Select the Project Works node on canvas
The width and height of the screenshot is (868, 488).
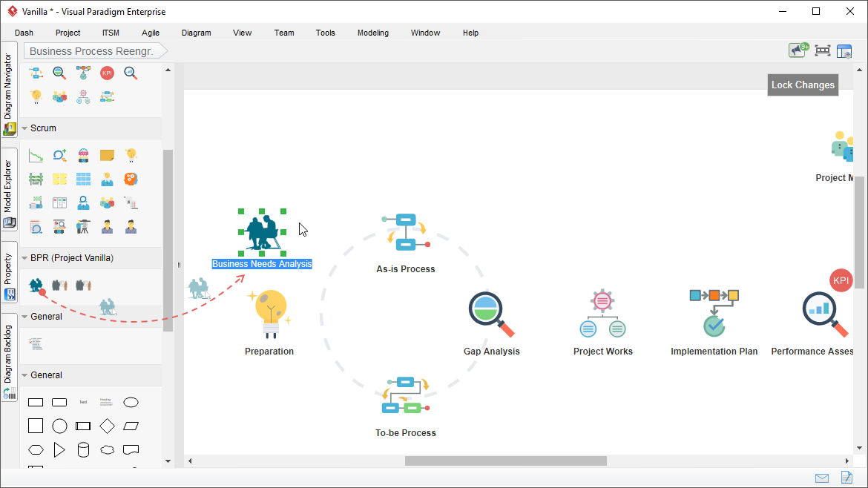tap(602, 314)
